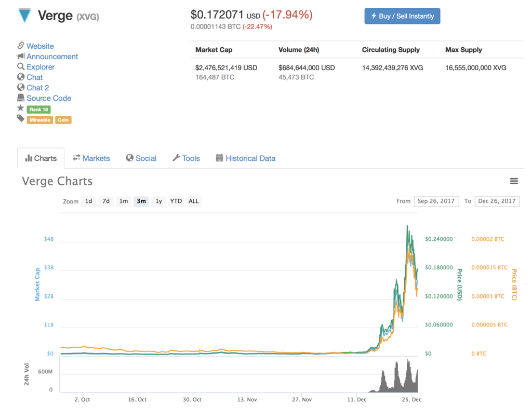The width and height of the screenshot is (532, 409).
Task: Click the chain link icon beside Website
Action: coord(21,45)
